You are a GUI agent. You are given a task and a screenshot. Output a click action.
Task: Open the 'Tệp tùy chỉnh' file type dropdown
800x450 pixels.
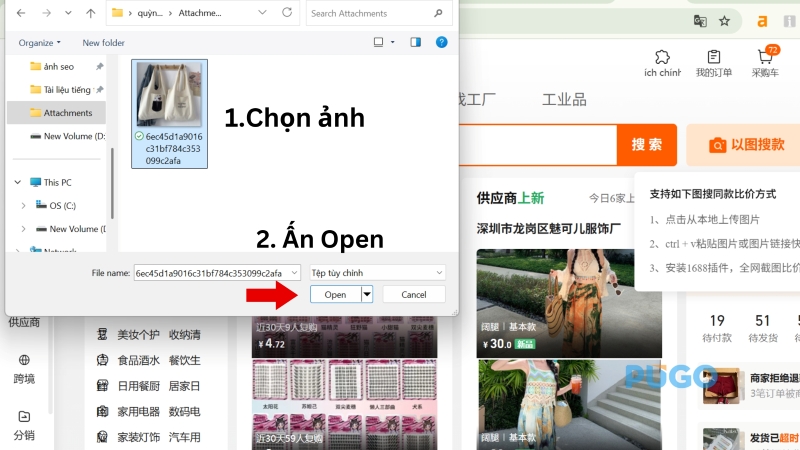tap(377, 273)
